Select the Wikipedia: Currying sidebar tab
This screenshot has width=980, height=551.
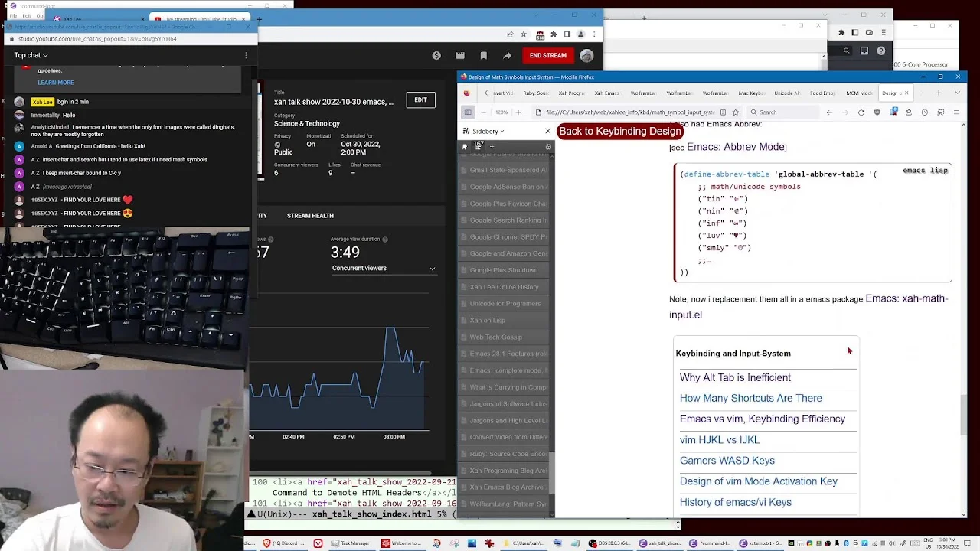click(x=505, y=387)
